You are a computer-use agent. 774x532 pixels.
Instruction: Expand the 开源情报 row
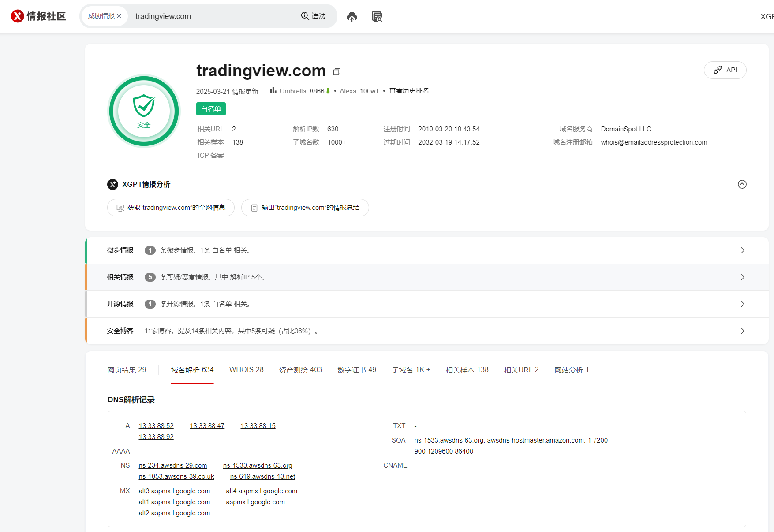(x=427, y=304)
